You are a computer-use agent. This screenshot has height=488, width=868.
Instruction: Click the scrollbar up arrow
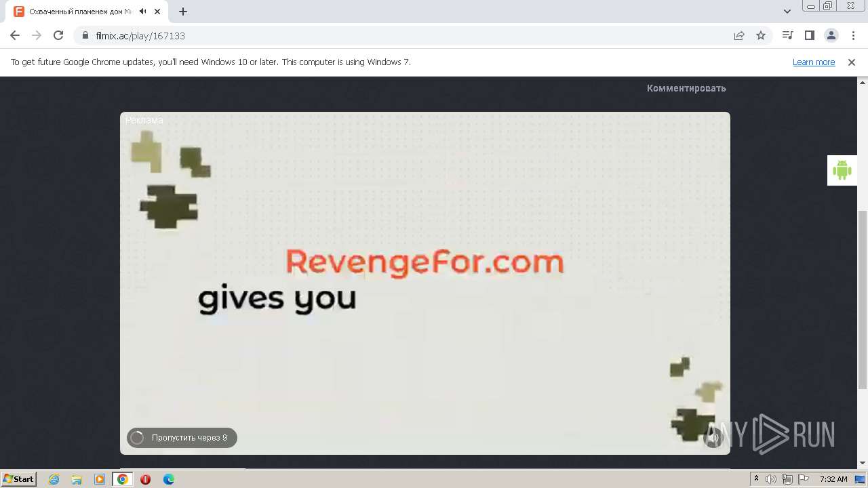(863, 81)
